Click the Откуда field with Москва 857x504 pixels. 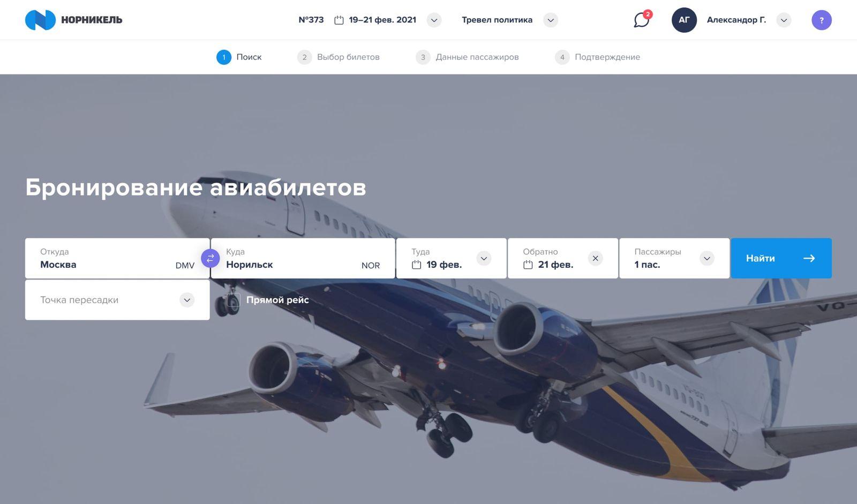coord(117,258)
